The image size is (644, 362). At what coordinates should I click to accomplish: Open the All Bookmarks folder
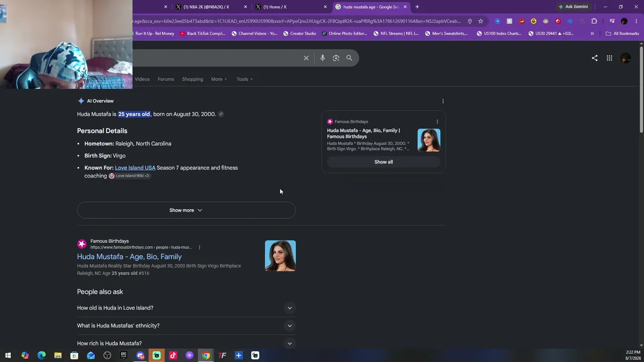pyautogui.click(x=622, y=34)
